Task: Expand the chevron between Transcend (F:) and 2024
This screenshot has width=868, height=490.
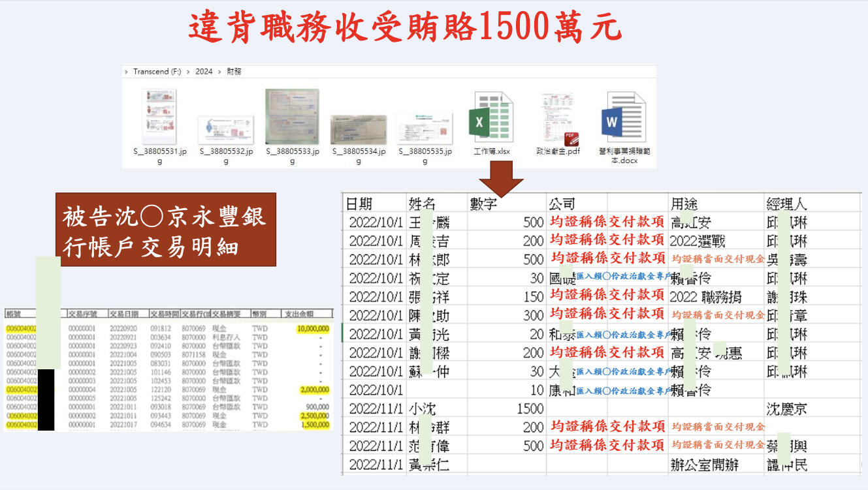Action: [188, 72]
